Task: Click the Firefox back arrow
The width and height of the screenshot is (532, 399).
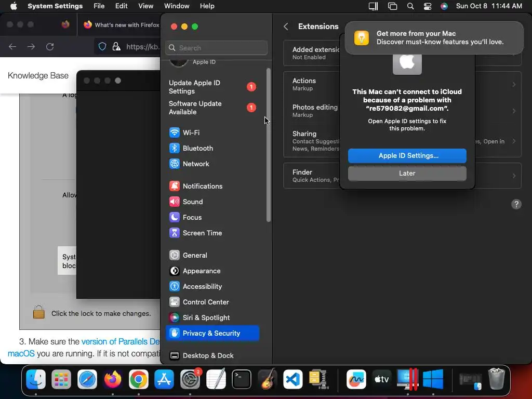Action: click(12, 46)
